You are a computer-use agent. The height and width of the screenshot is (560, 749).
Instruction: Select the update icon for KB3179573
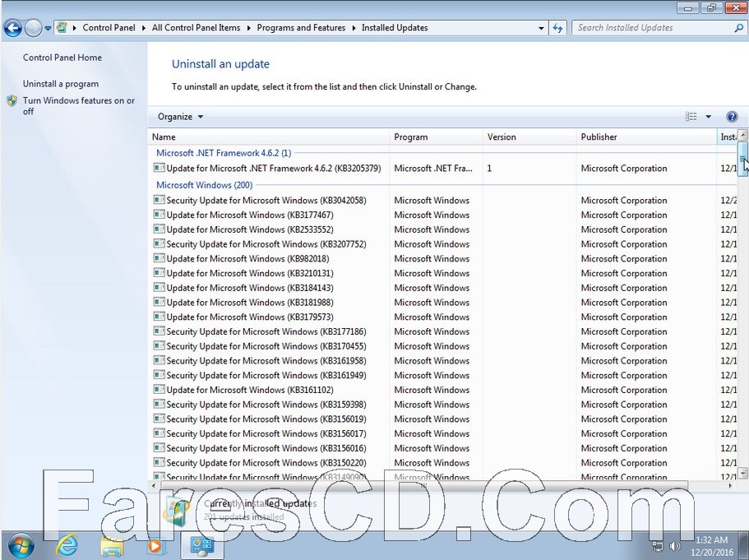click(x=159, y=317)
